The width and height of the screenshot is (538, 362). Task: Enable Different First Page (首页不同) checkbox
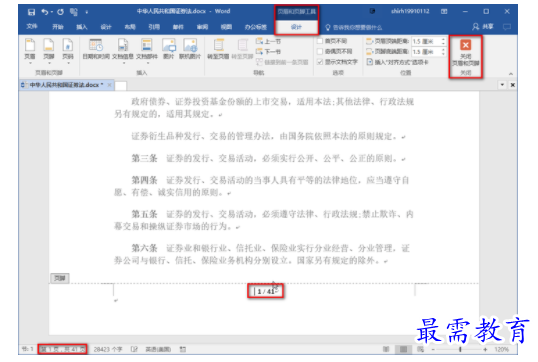tap(320, 41)
